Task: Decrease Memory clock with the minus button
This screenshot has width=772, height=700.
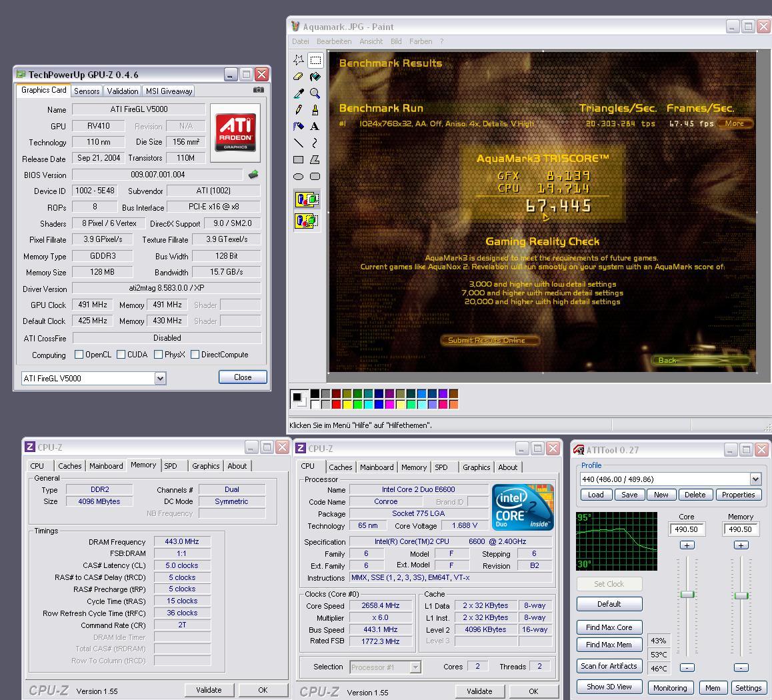Action: click(741, 667)
